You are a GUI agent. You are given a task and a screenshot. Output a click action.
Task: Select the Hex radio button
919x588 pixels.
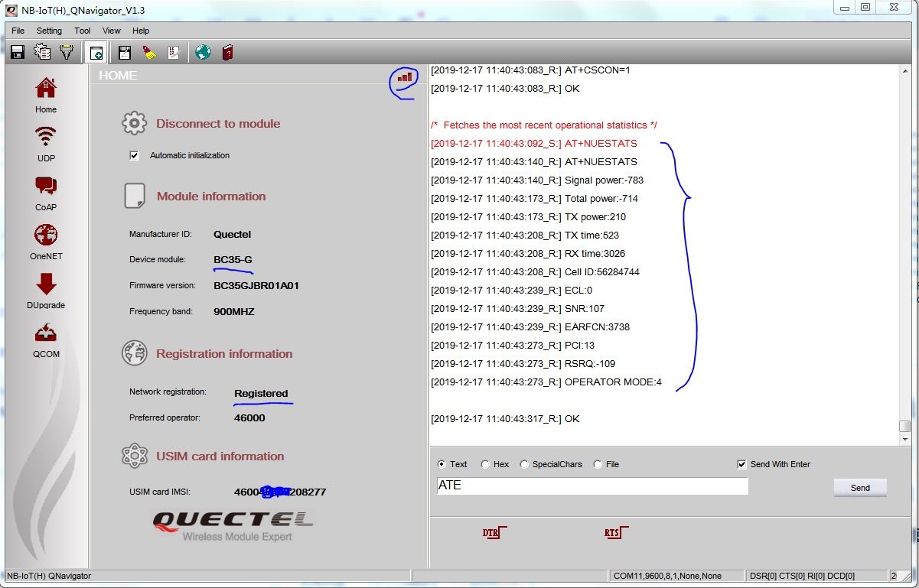pyautogui.click(x=485, y=464)
